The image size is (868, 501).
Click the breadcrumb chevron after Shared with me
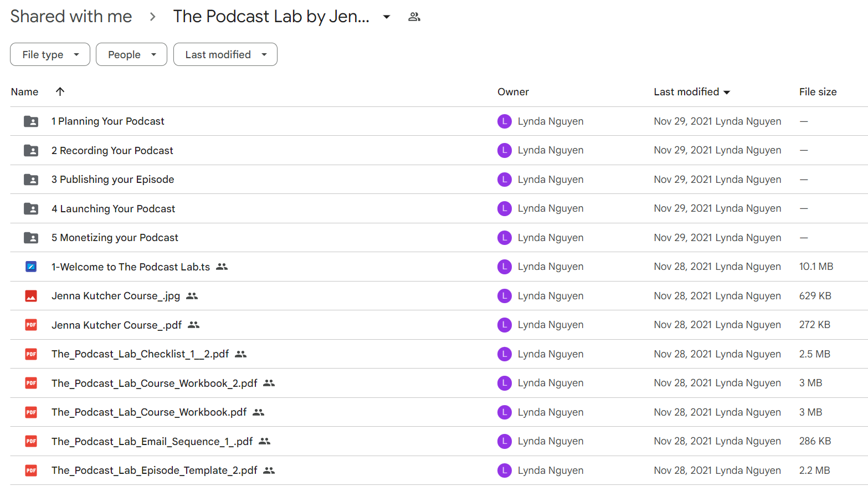pos(152,17)
